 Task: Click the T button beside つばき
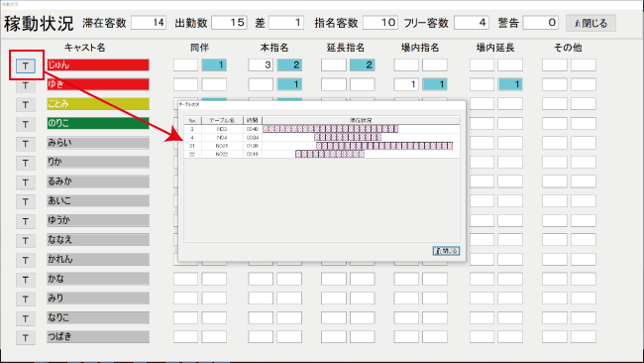click(26, 338)
